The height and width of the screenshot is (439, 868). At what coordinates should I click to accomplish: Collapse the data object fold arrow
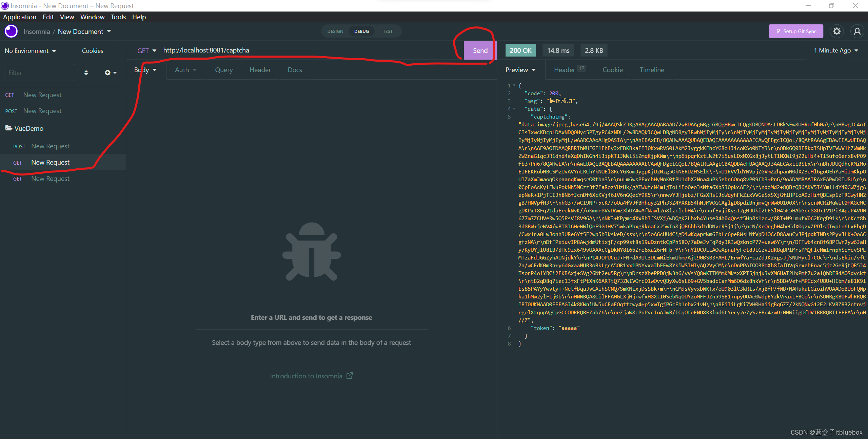pyautogui.click(x=514, y=109)
